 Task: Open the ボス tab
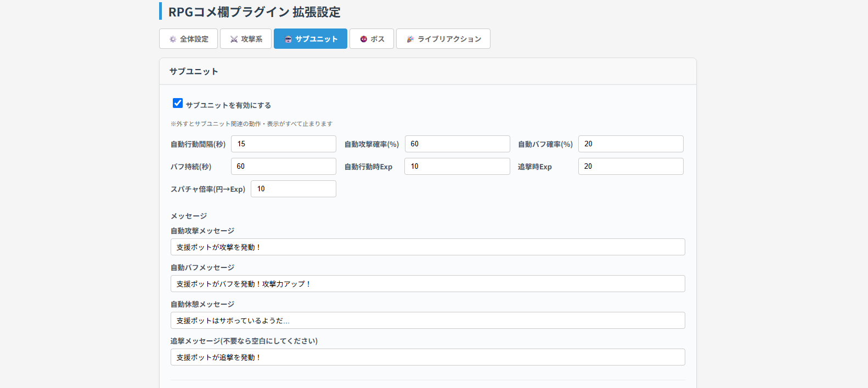click(x=371, y=39)
